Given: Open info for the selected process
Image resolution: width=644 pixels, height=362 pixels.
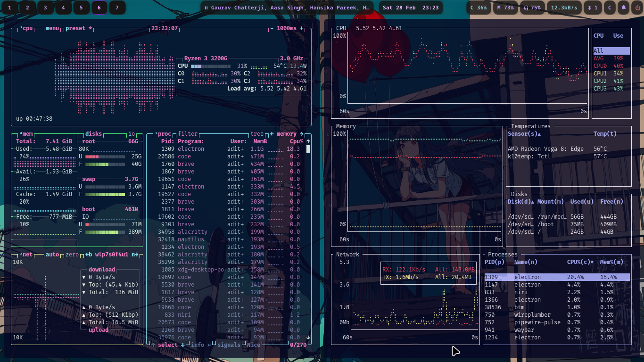Looking at the screenshot, I should (x=201, y=345).
